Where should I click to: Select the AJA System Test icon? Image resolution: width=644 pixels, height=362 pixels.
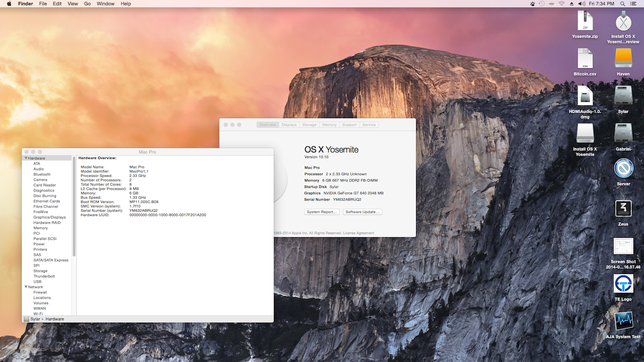pos(623,322)
